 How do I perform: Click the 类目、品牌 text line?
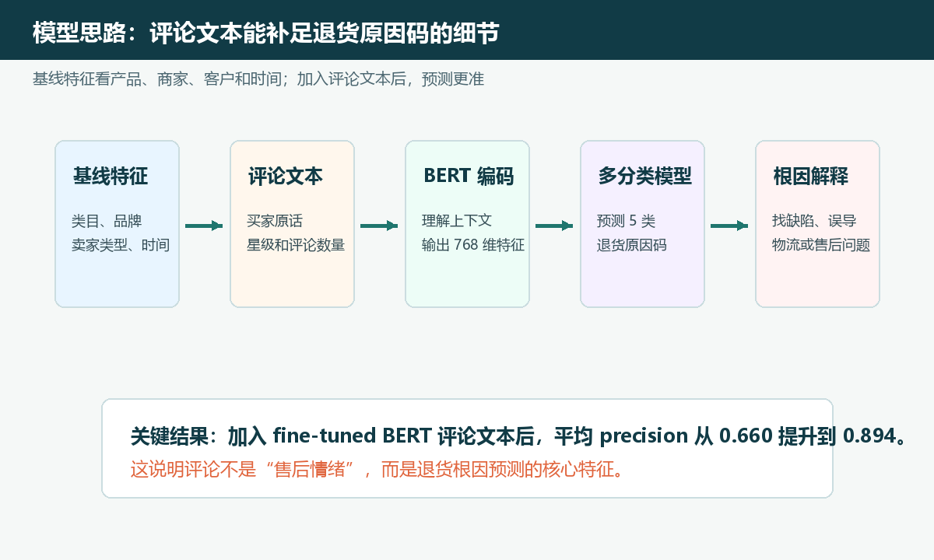click(x=107, y=221)
